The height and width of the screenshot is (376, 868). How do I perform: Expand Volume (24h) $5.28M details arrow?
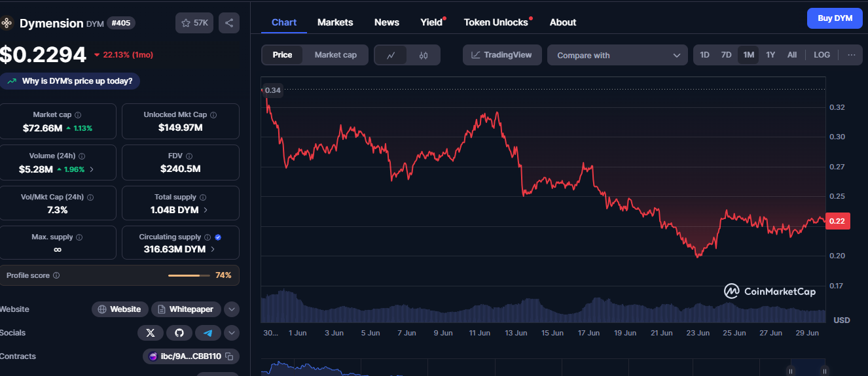coord(91,169)
